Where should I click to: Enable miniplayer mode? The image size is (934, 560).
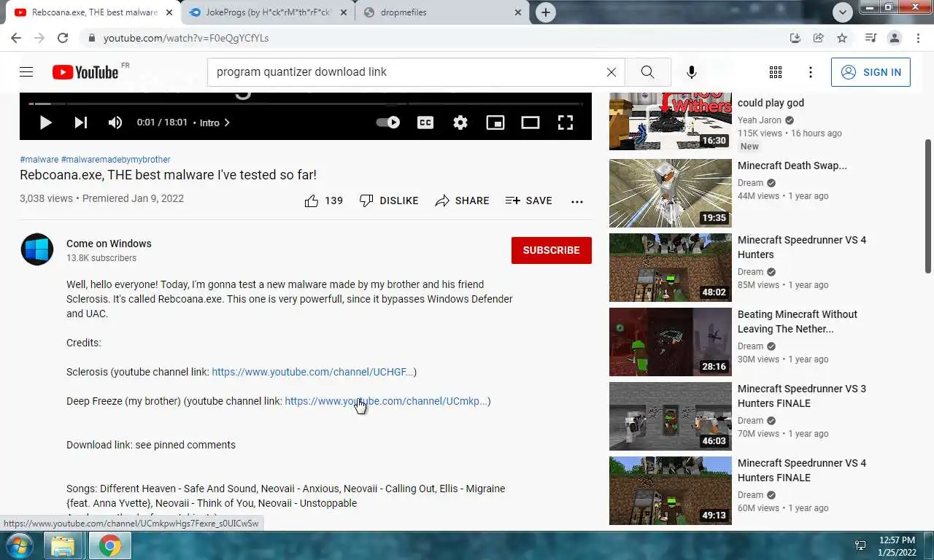(495, 122)
